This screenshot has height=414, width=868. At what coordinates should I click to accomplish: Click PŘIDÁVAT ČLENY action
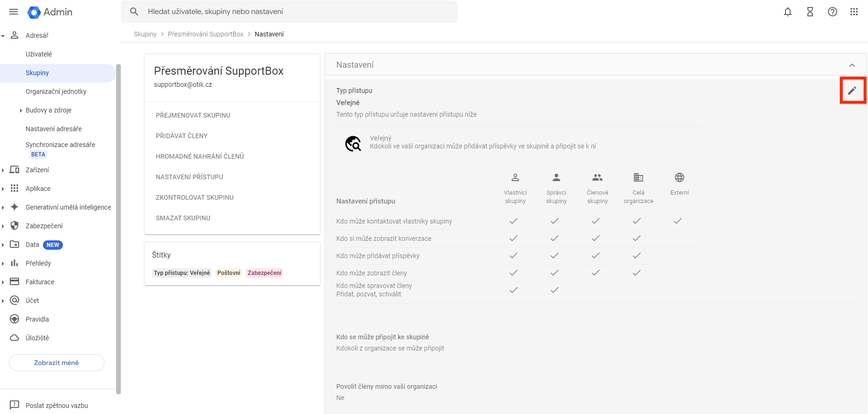point(181,136)
